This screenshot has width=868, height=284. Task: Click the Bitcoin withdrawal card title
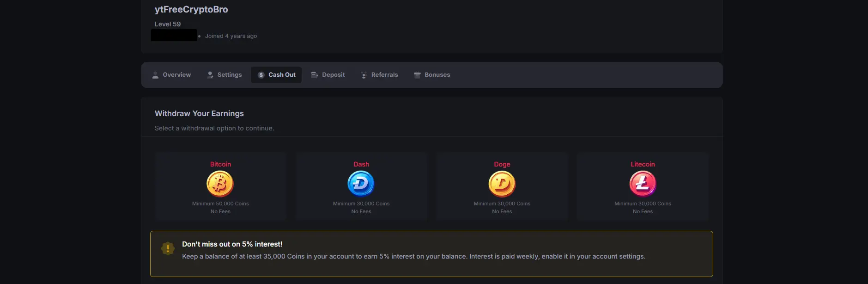pos(220,164)
